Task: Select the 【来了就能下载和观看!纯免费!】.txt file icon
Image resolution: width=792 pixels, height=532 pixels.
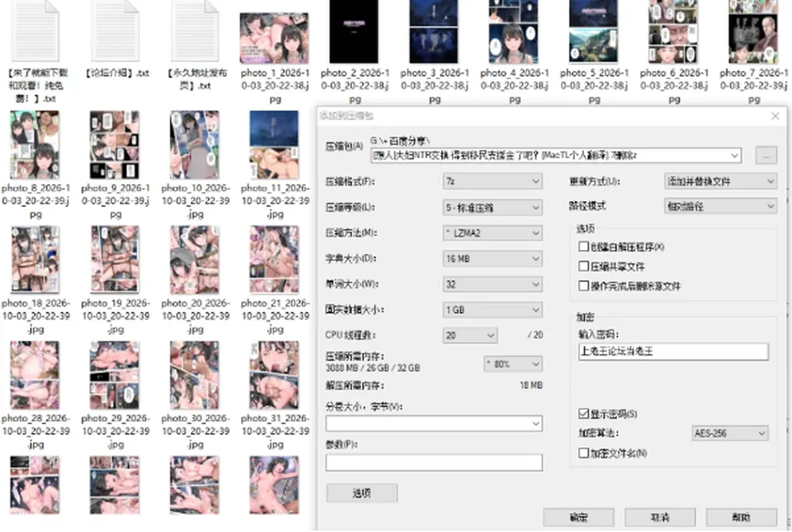Action: [x=35, y=31]
